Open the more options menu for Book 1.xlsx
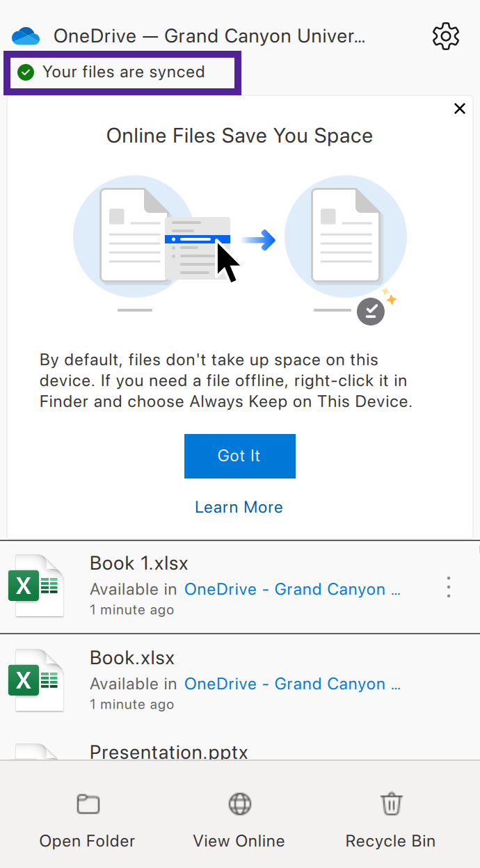This screenshot has height=868, width=480. [449, 587]
